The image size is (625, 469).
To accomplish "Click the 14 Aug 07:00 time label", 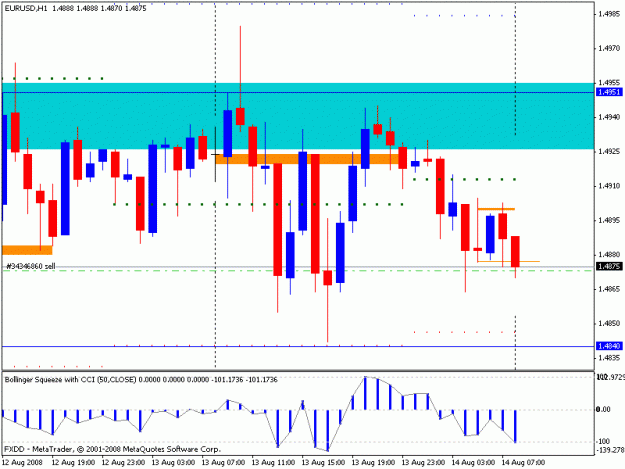I will 523,463.
